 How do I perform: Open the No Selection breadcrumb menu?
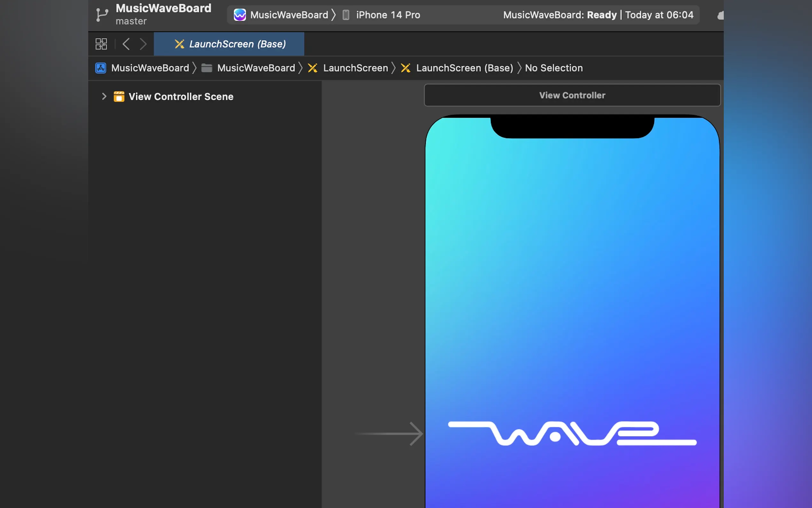(x=553, y=68)
